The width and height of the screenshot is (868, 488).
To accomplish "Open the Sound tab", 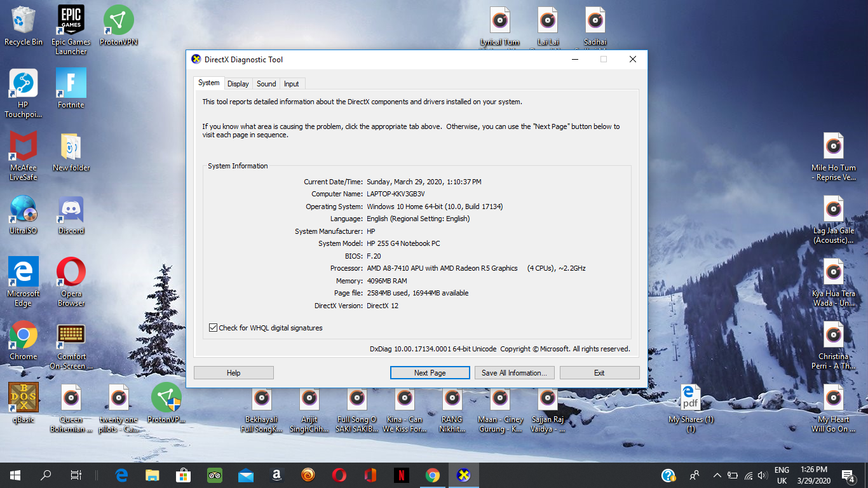I will tap(266, 83).
